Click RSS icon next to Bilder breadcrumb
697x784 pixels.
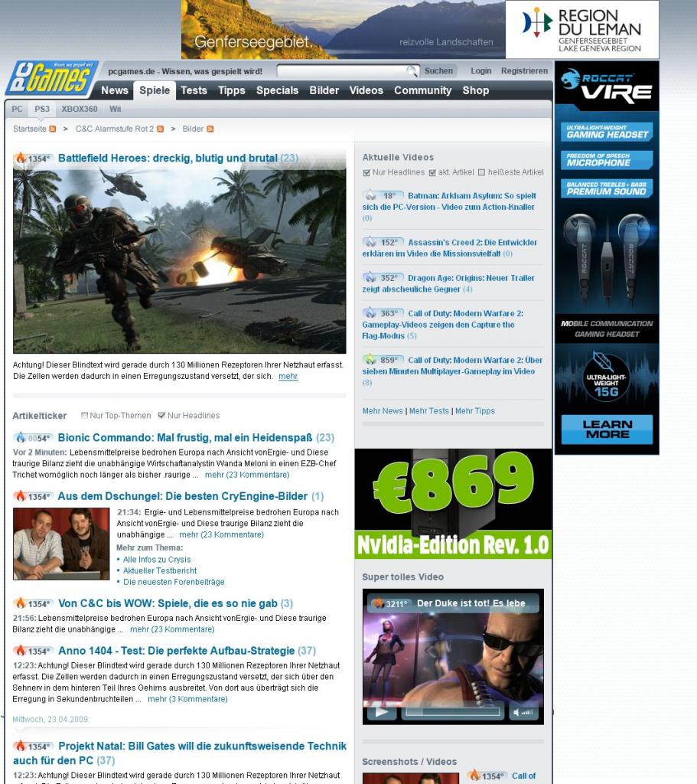(x=210, y=129)
